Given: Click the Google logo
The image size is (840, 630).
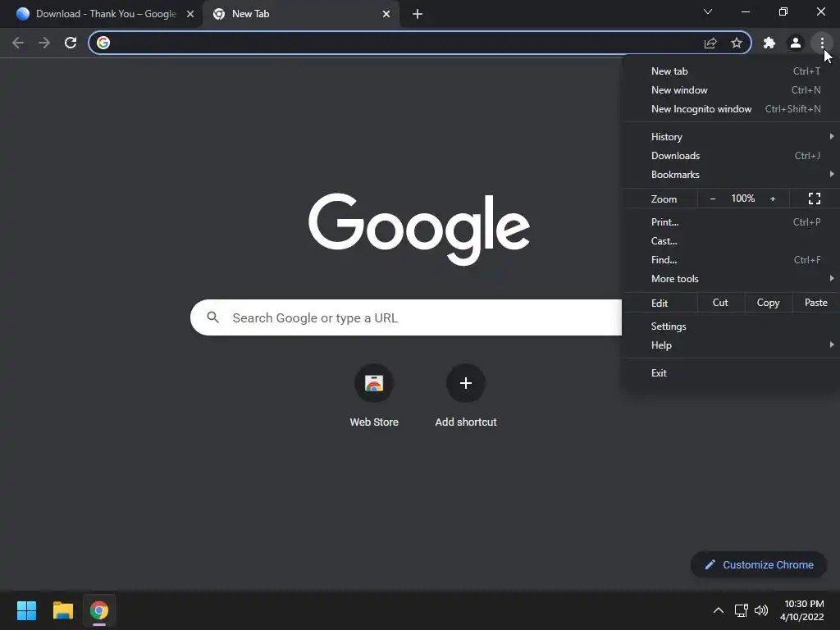Looking at the screenshot, I should (x=419, y=229).
